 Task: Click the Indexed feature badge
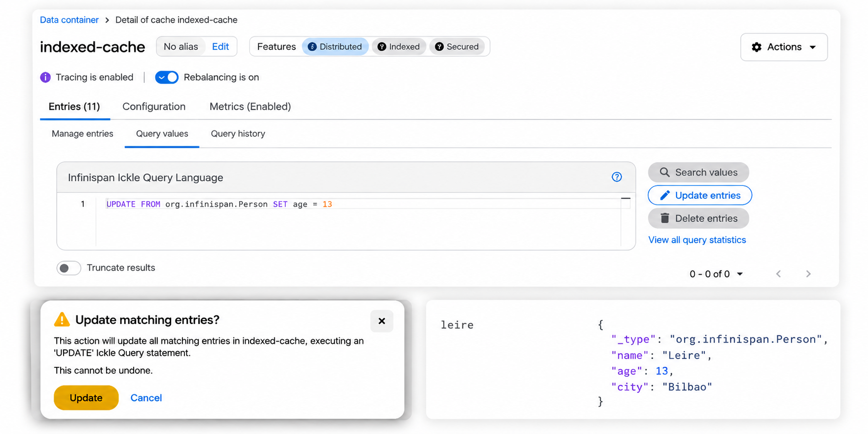[x=399, y=46]
